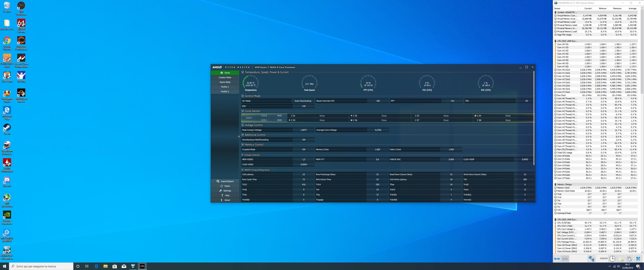Collapse the sidebar with the double chevron
The image size is (644, 270).
coord(239,136)
